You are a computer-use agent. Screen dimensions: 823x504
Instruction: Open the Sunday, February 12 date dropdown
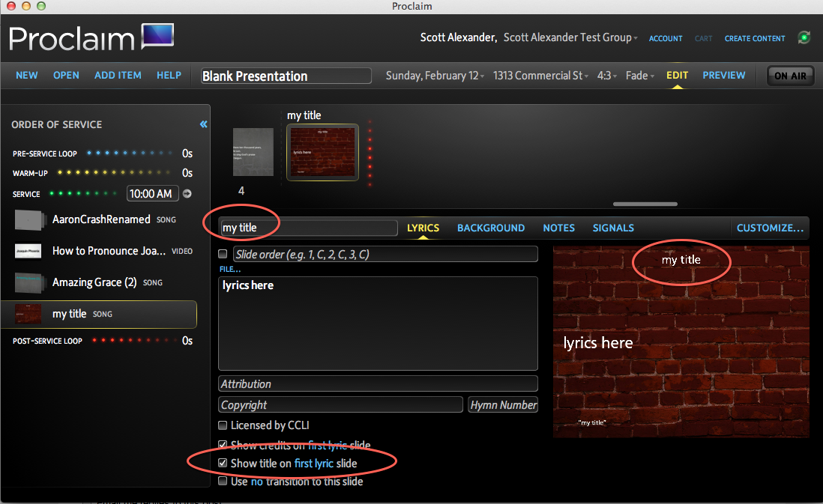coord(435,76)
